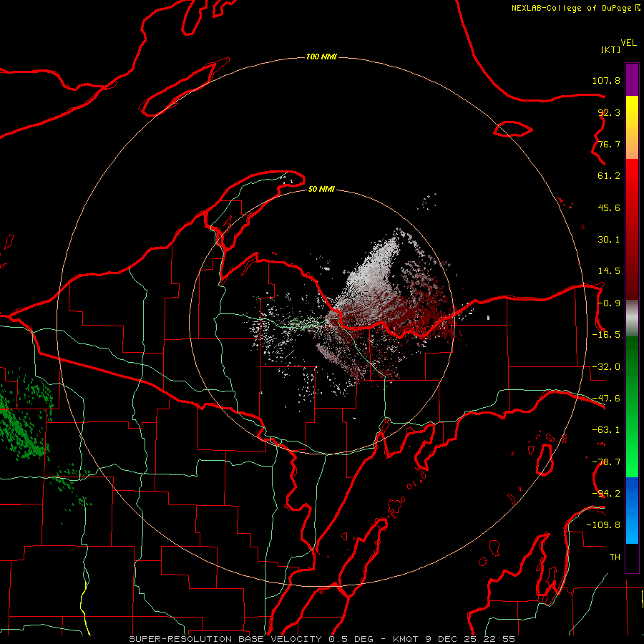Click the TH label on color bar
The image size is (644, 644).
click(x=615, y=557)
